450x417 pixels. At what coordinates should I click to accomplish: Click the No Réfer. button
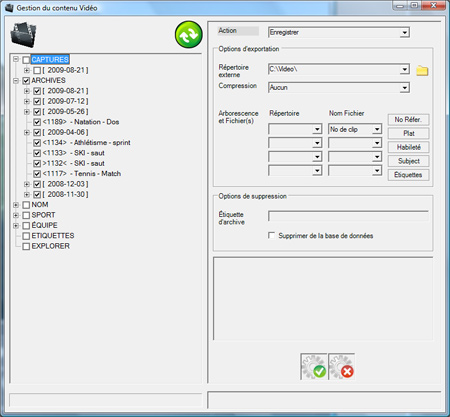coord(408,120)
